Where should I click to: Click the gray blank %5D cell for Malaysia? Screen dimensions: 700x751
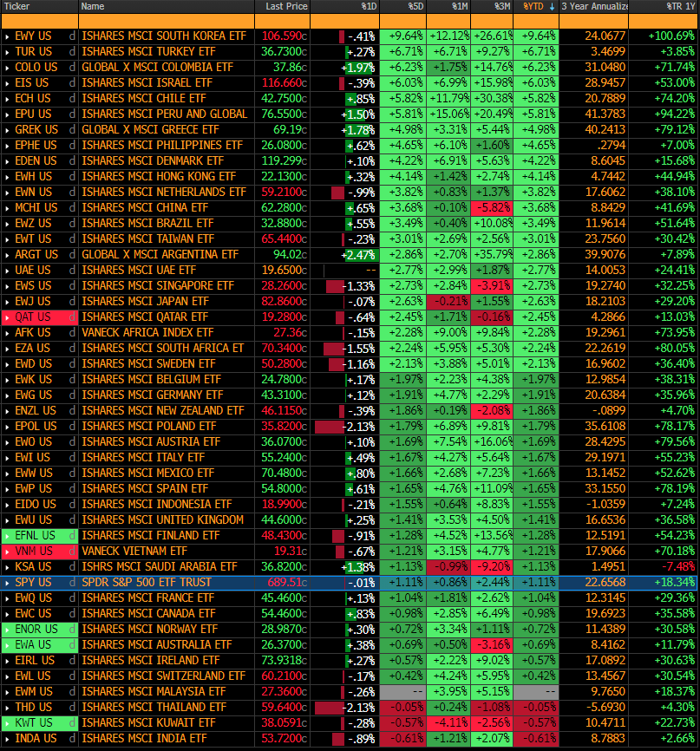(x=403, y=692)
